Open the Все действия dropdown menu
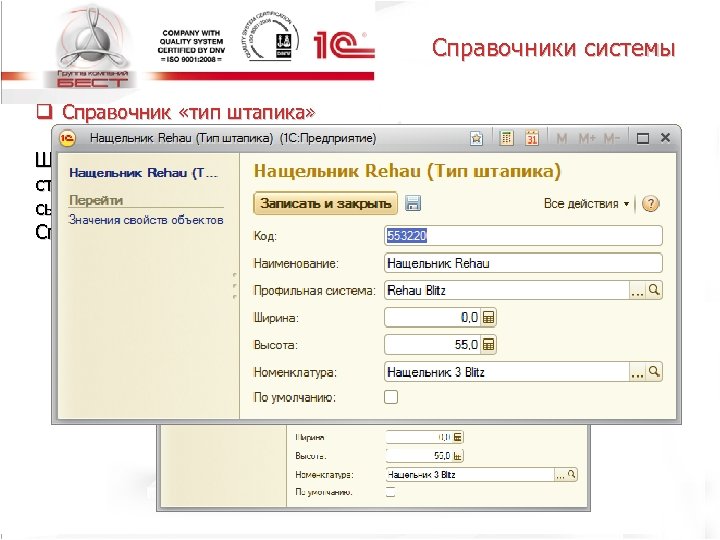720x540 pixels. (586, 203)
